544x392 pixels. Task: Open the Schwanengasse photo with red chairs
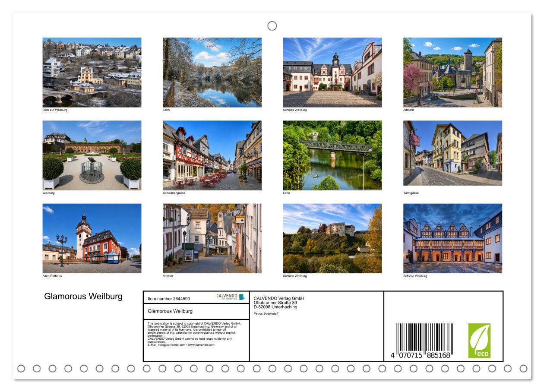[x=212, y=155]
